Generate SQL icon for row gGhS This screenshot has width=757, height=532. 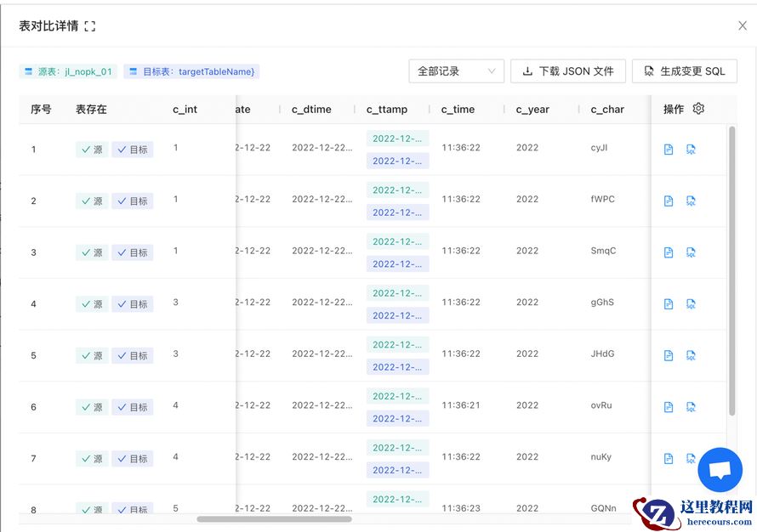691,304
